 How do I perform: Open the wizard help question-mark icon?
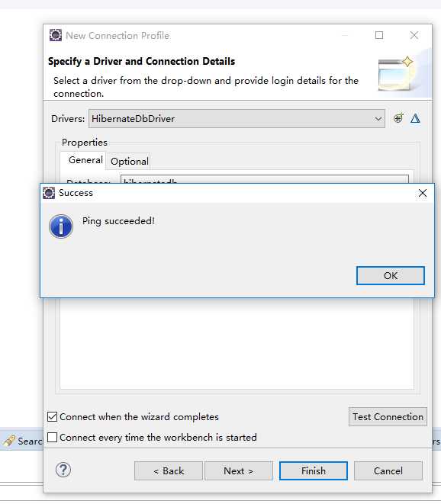pyautogui.click(x=63, y=470)
